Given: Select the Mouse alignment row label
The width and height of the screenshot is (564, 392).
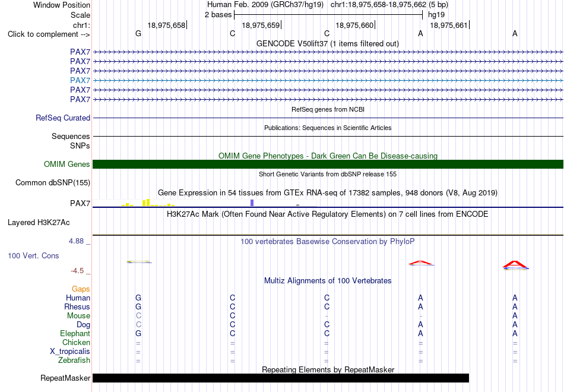Looking at the screenshot, I should [x=78, y=316].
